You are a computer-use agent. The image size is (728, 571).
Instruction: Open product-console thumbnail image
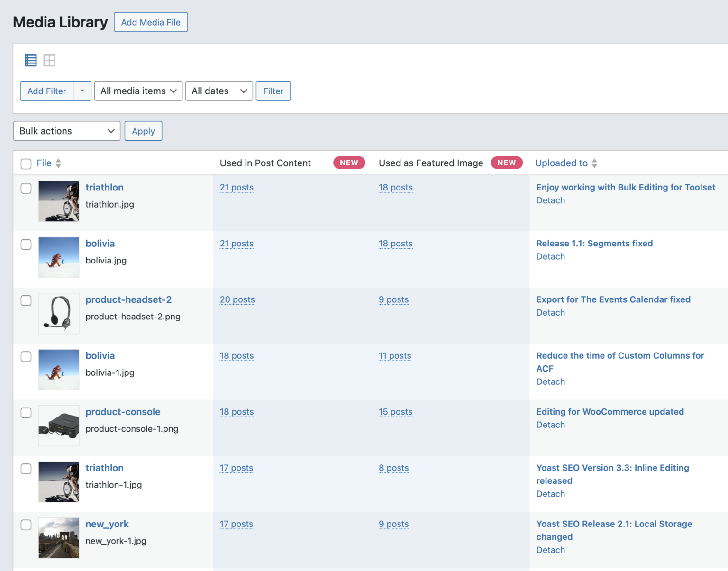click(59, 426)
